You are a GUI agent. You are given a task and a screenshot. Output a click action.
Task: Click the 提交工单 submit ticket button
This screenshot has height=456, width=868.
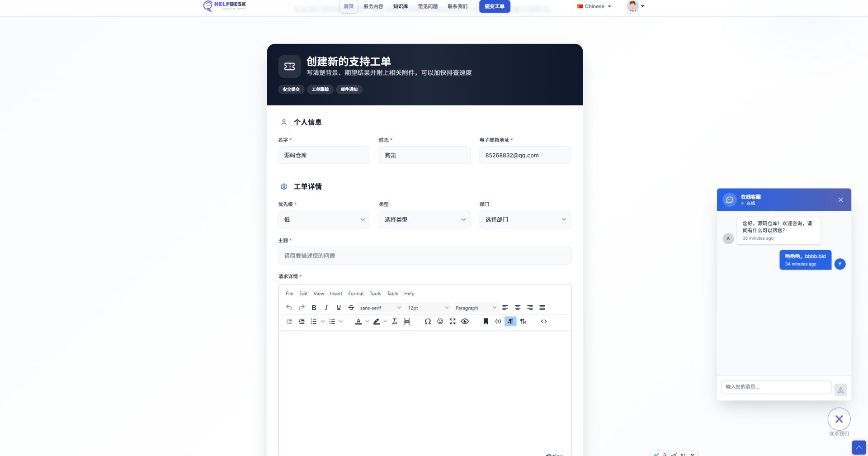coord(495,6)
